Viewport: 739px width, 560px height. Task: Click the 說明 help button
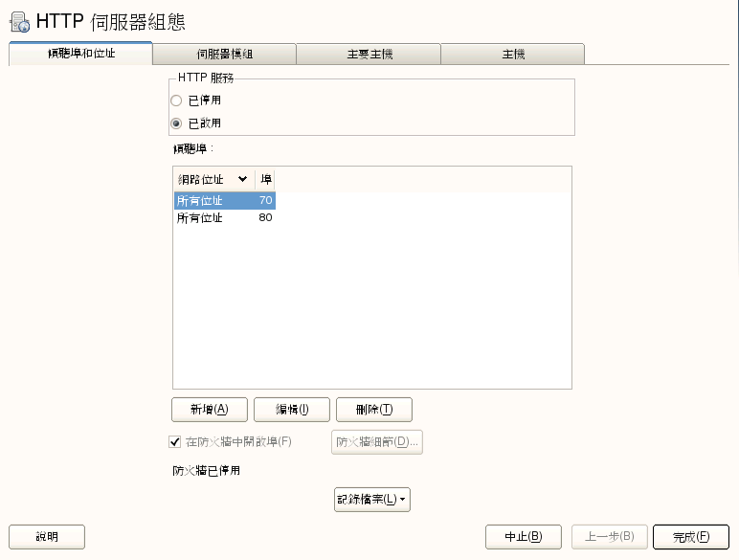pos(47,537)
